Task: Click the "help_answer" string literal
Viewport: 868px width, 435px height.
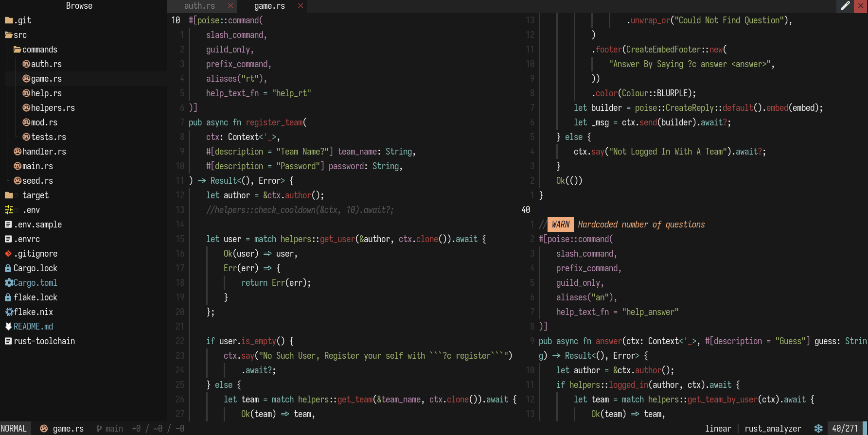Action: (650, 312)
